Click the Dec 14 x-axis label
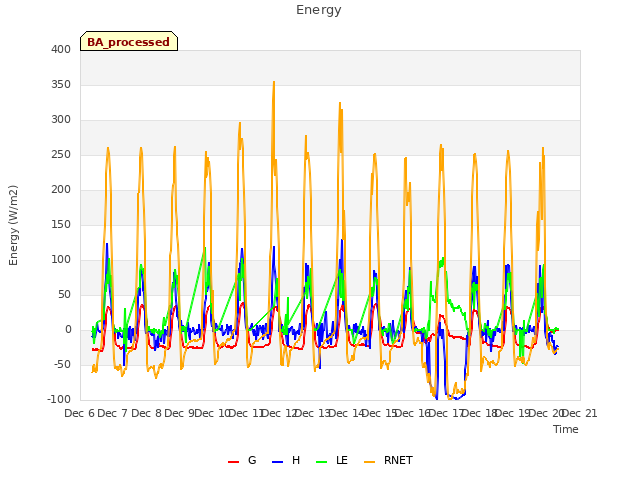640x480 pixels. (346, 413)
